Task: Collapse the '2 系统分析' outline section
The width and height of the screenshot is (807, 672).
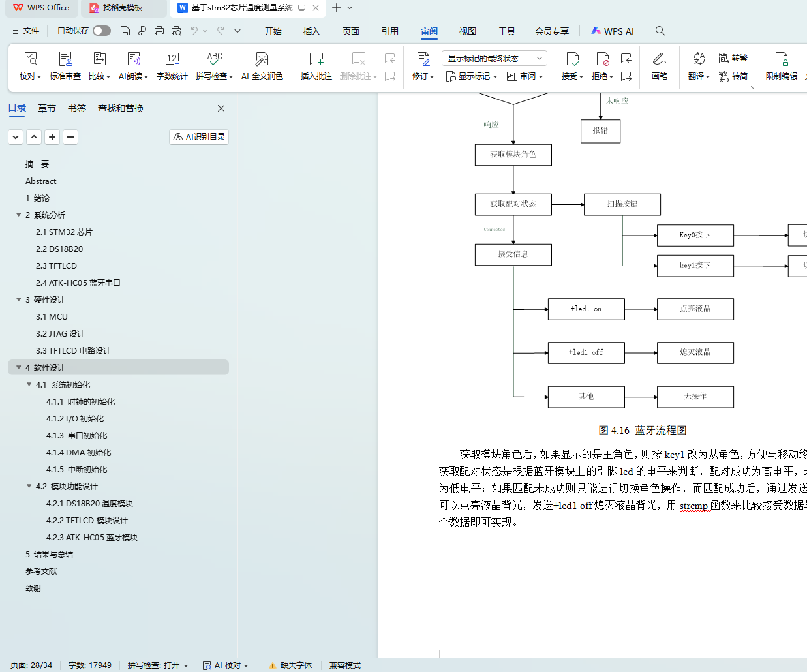Action: (x=19, y=215)
